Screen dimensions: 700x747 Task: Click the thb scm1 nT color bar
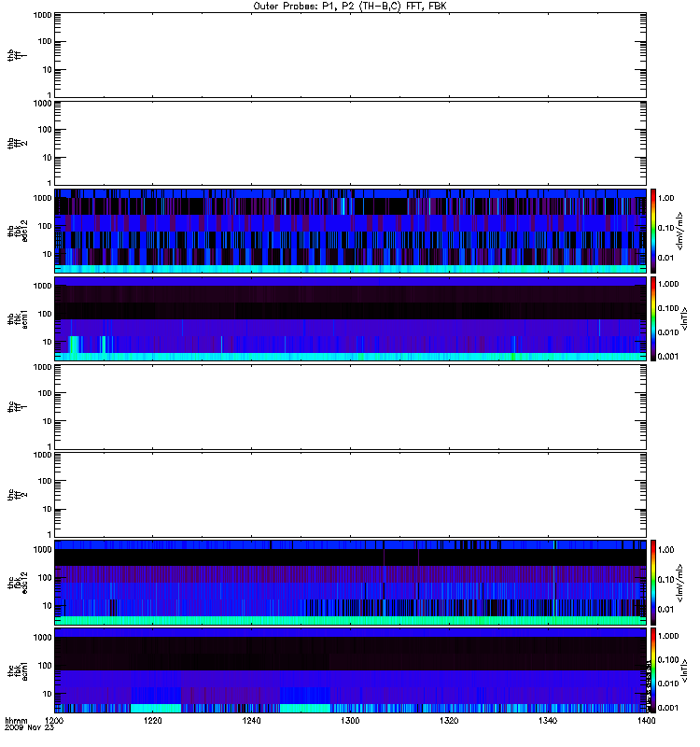pos(653,318)
